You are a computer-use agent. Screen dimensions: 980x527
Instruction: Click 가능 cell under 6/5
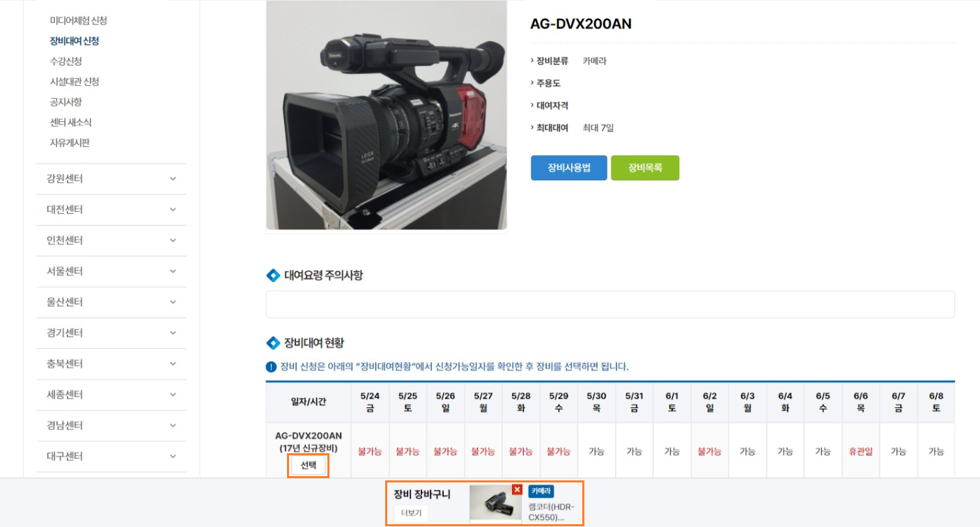coord(823,451)
